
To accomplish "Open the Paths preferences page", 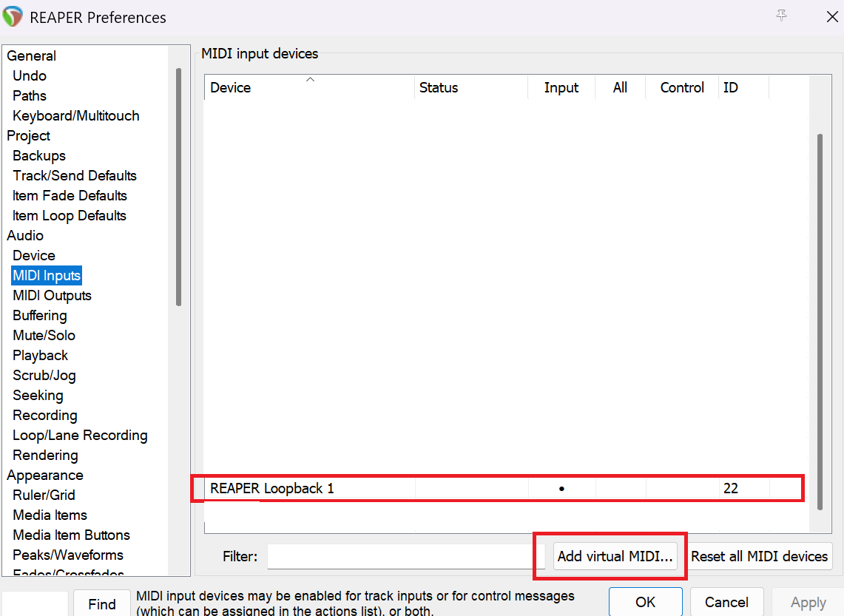I will pos(30,95).
